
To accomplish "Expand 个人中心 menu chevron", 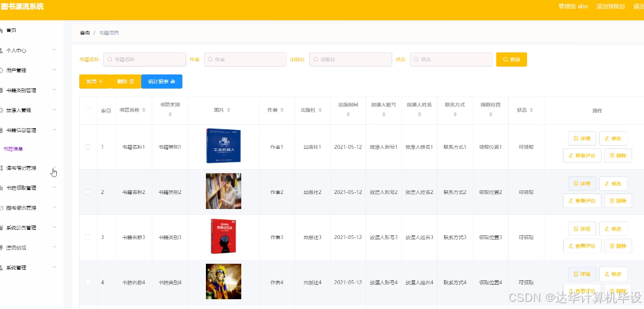I will coord(54,50).
